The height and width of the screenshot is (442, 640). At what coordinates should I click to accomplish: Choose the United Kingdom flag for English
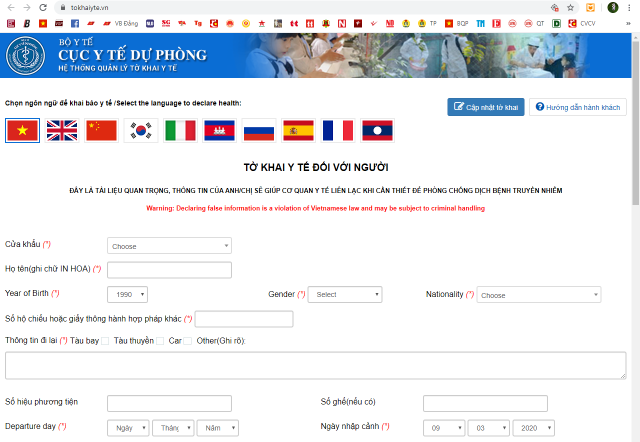(x=62, y=130)
